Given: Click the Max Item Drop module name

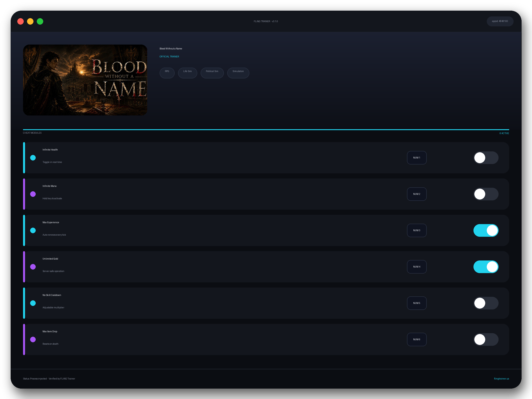Looking at the screenshot, I should [50, 331].
